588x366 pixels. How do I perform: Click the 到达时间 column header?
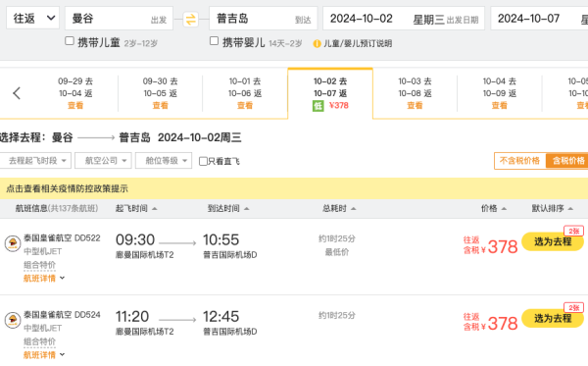(x=223, y=208)
